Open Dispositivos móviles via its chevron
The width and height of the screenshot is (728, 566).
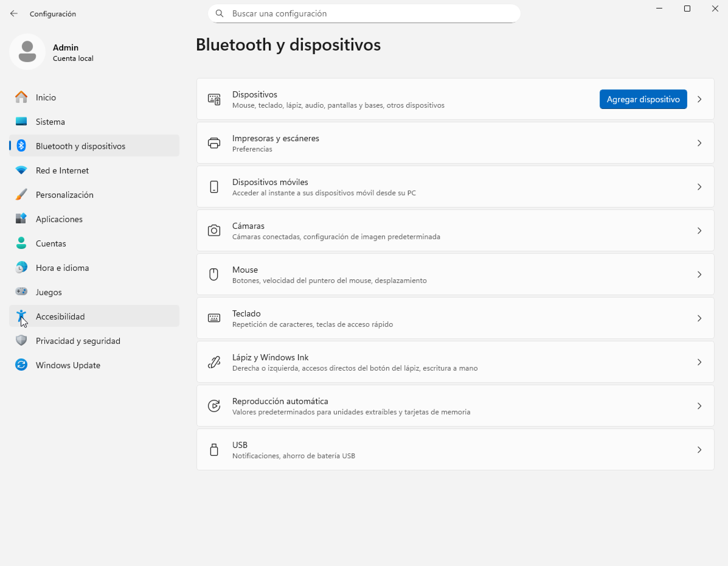point(699,187)
